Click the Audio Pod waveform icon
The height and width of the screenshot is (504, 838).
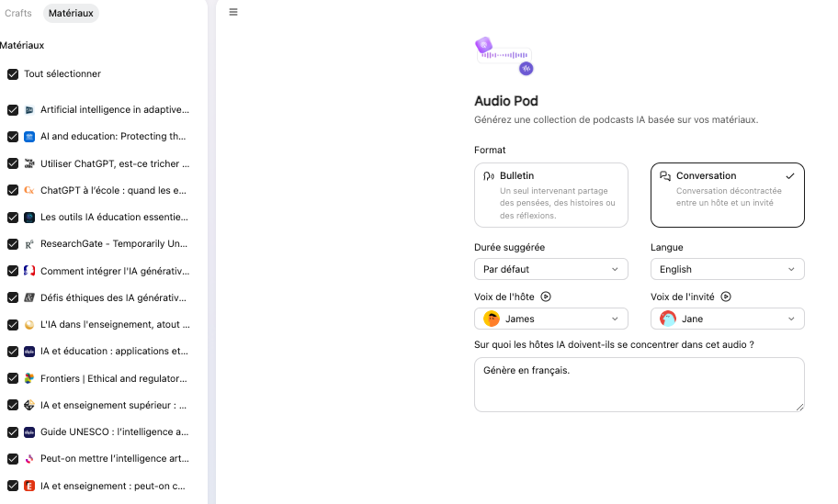tap(504, 56)
